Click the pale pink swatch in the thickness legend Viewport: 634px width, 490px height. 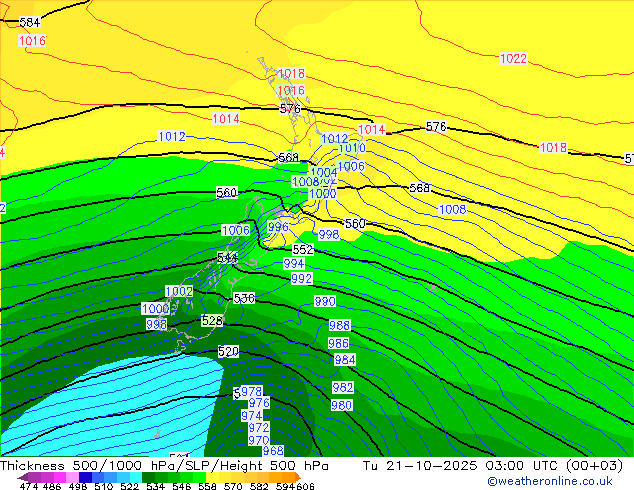72,477
